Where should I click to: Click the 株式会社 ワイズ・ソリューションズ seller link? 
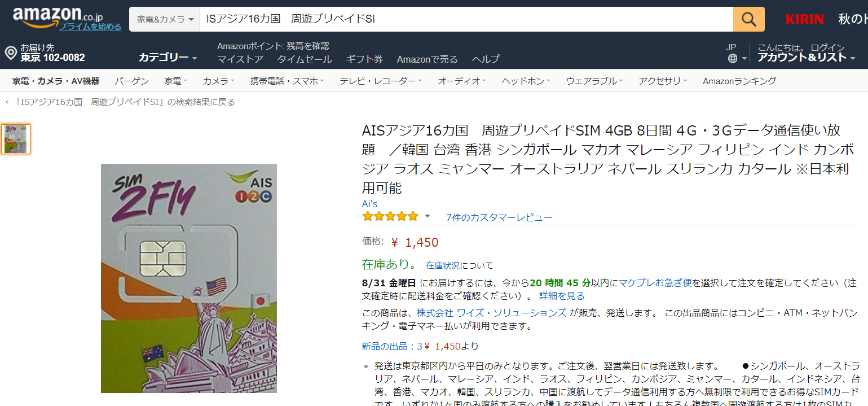tap(491, 313)
